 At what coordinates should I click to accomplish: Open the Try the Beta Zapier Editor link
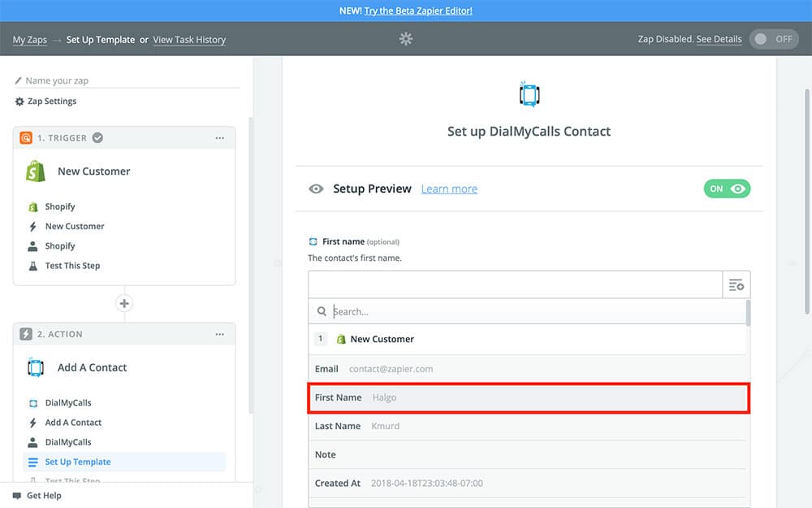click(x=418, y=11)
